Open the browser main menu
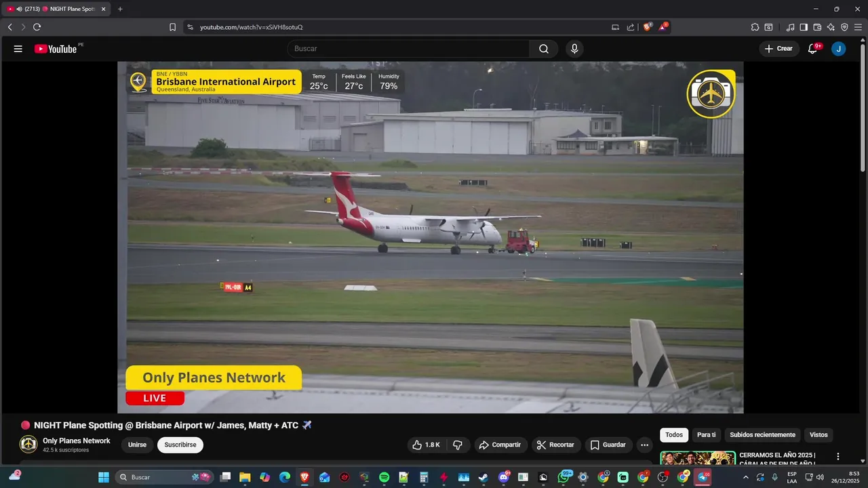This screenshot has height=488, width=868. tap(858, 27)
